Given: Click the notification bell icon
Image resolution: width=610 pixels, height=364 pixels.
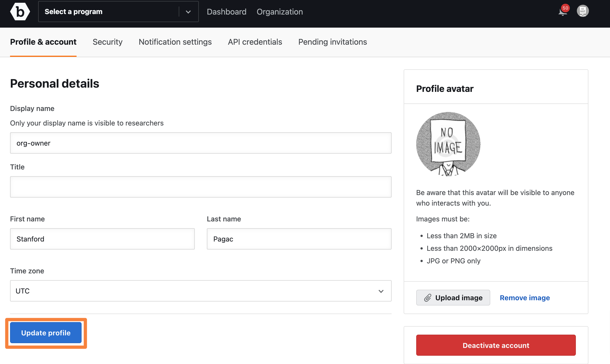Looking at the screenshot, I should click(562, 12).
